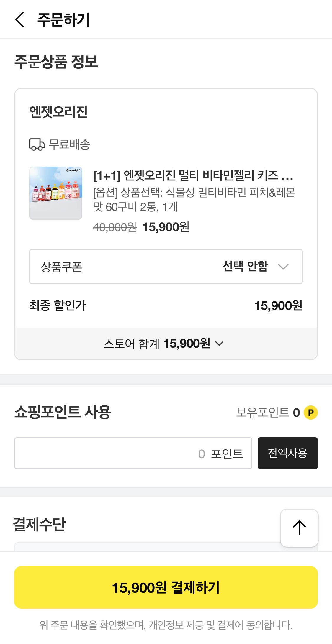Tap the [1+1] 엔젯오리진 product title
Image resolution: width=332 pixels, height=644 pixels.
click(193, 175)
